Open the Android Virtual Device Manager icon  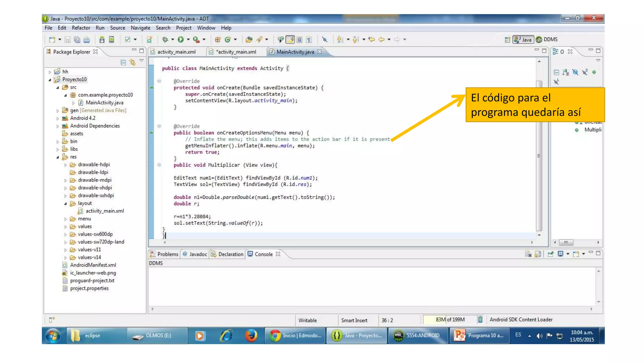tap(111, 39)
